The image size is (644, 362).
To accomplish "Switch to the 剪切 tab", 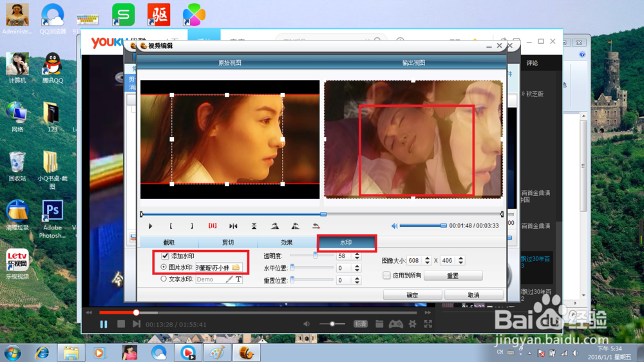I will (x=228, y=242).
